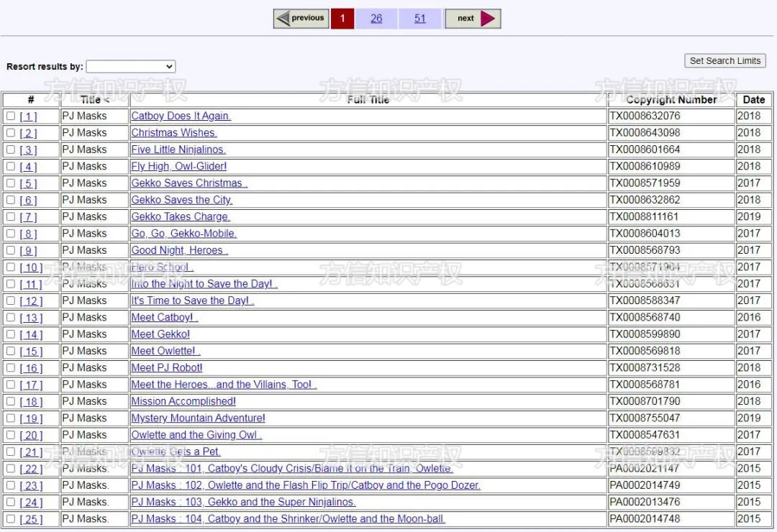777x532 pixels.
Task: Open Go, Go, Gekko-Mobile title
Action: point(184,234)
